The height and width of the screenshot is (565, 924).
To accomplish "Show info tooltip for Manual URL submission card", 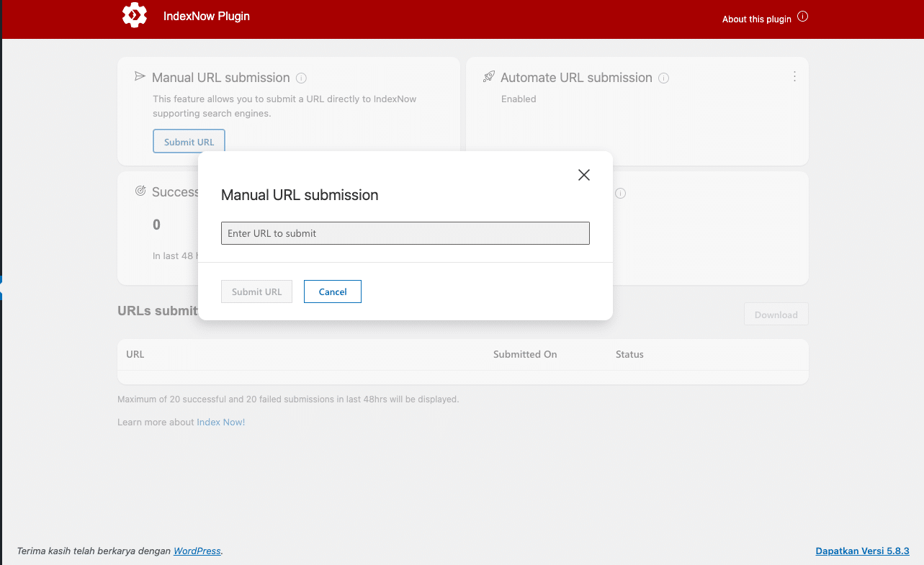I will click(302, 78).
